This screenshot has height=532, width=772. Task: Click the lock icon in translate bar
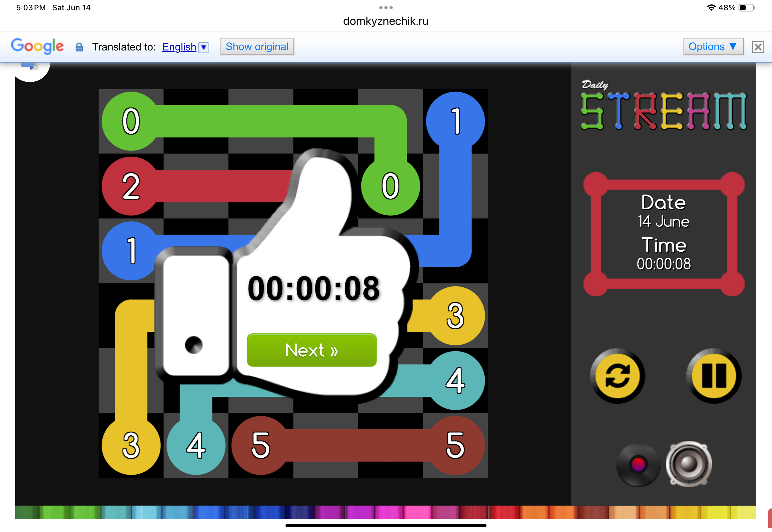coord(79,47)
